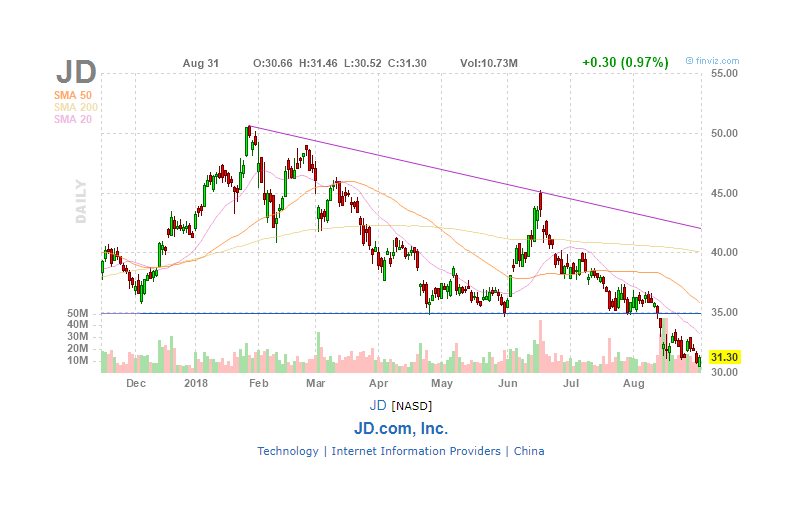Image resolution: width=800 pixels, height=512 pixels.
Task: Click the 30M volume axis label
Action: 78,337
